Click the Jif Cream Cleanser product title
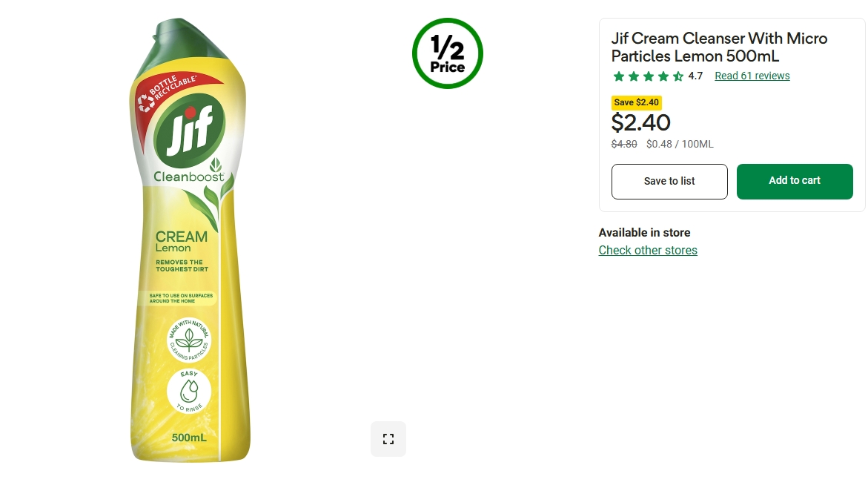The image size is (868, 485). (x=719, y=47)
